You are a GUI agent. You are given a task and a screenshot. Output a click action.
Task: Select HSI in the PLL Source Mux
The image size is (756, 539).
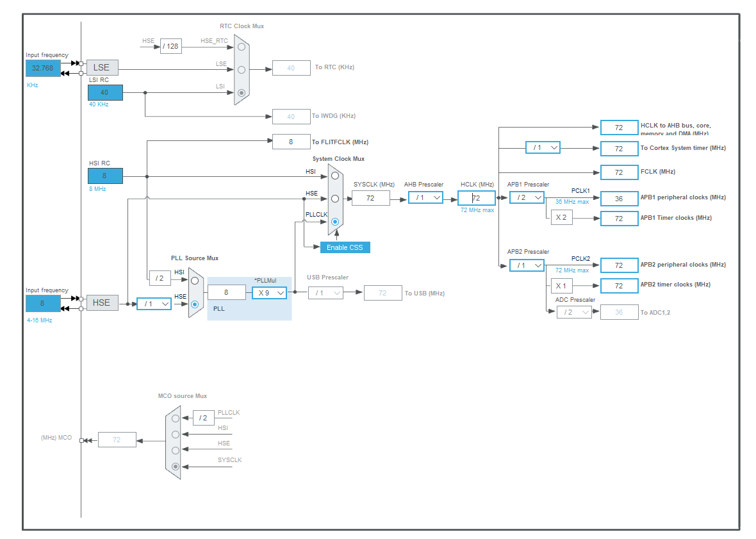click(194, 281)
